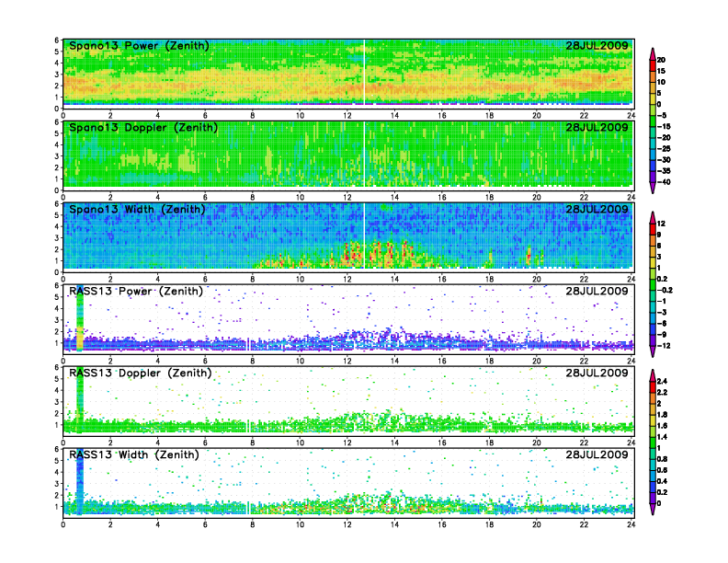Image resolution: width=728 pixels, height=563 pixels.
Task: Click the pink top arrow of the 20 to -40 colorbar
Action: (653, 53)
